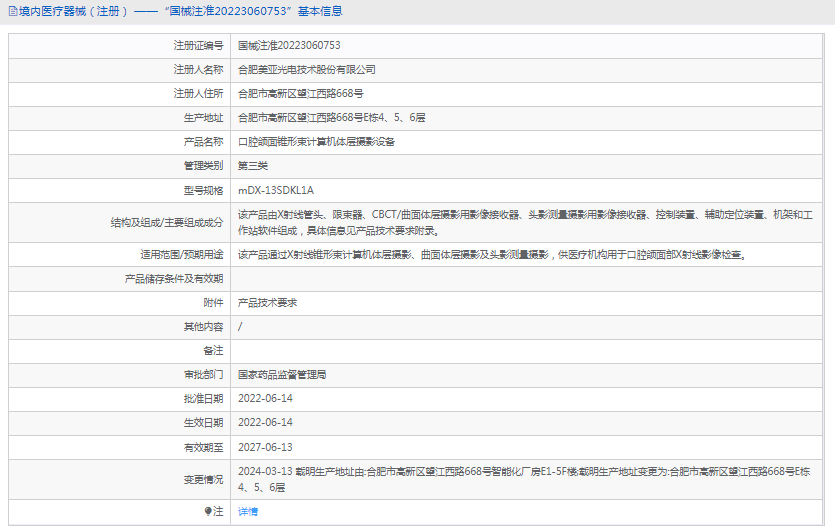Select company name 合肥美亚光电技术股份有限公司
Viewport: 835px width, 531px height.
click(x=307, y=70)
